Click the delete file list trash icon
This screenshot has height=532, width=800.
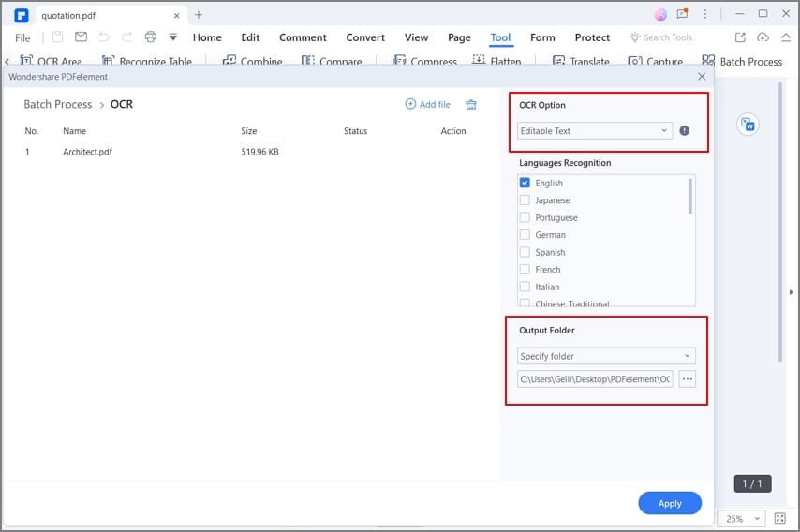(471, 105)
